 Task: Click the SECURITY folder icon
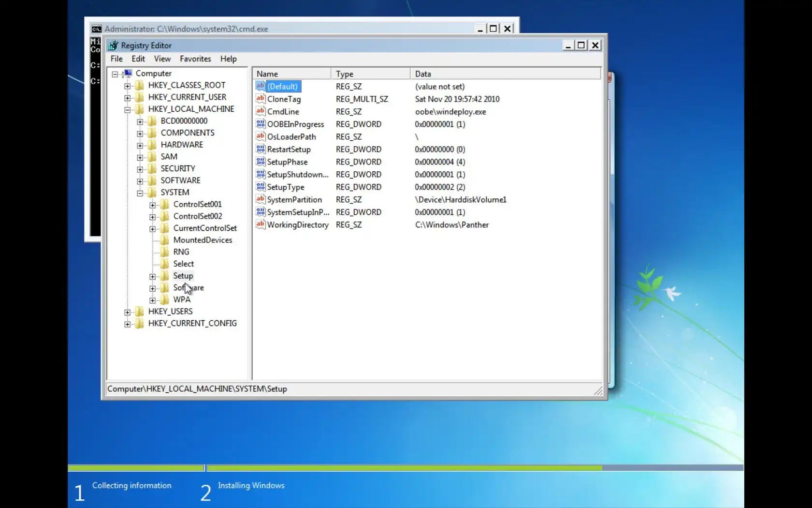click(x=152, y=168)
